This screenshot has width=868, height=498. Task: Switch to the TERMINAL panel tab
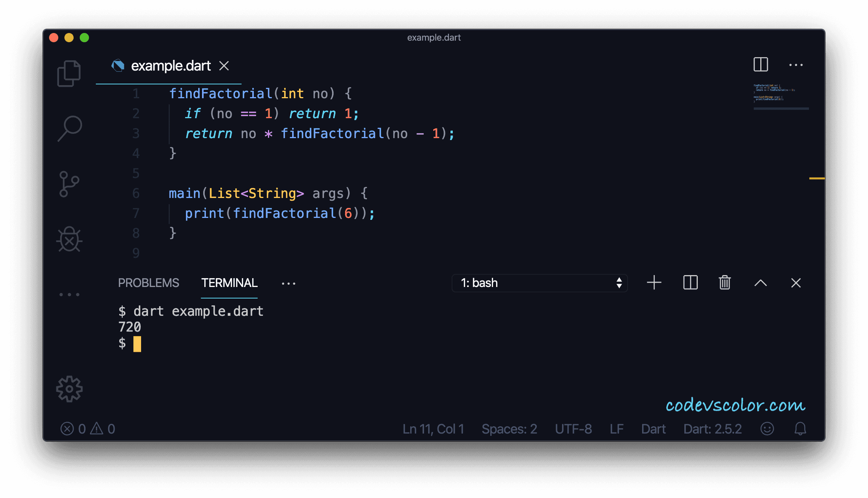(229, 283)
